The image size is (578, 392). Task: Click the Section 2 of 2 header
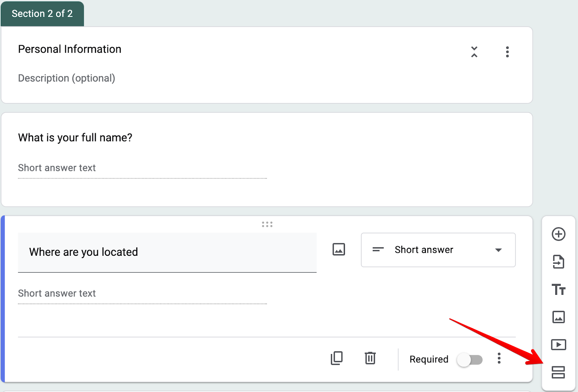tap(42, 13)
